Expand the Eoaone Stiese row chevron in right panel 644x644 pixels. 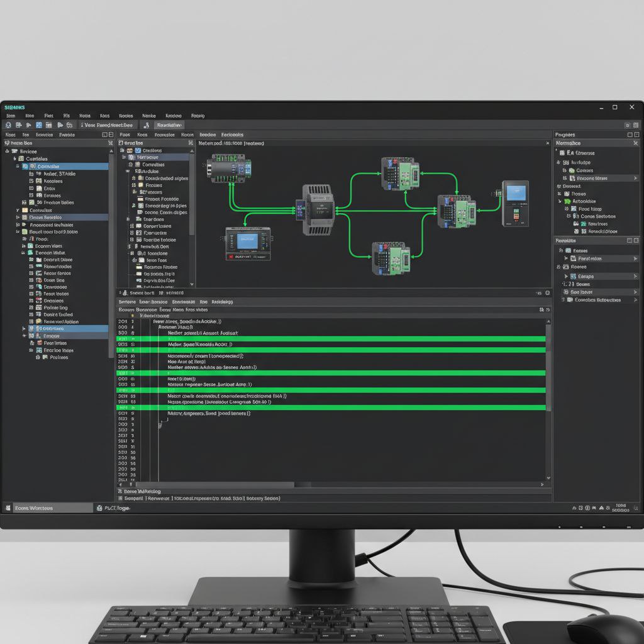(634, 178)
